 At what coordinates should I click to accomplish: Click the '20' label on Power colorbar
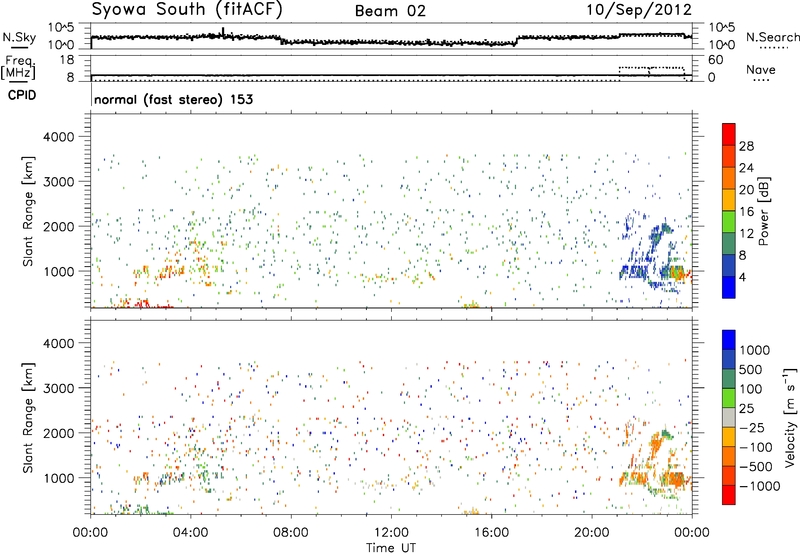tap(746, 190)
